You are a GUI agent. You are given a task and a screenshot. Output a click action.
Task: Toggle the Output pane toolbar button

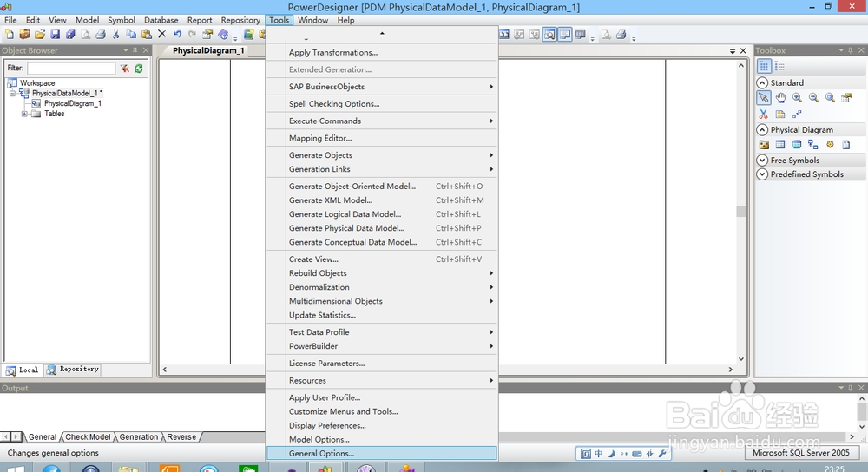point(565,35)
